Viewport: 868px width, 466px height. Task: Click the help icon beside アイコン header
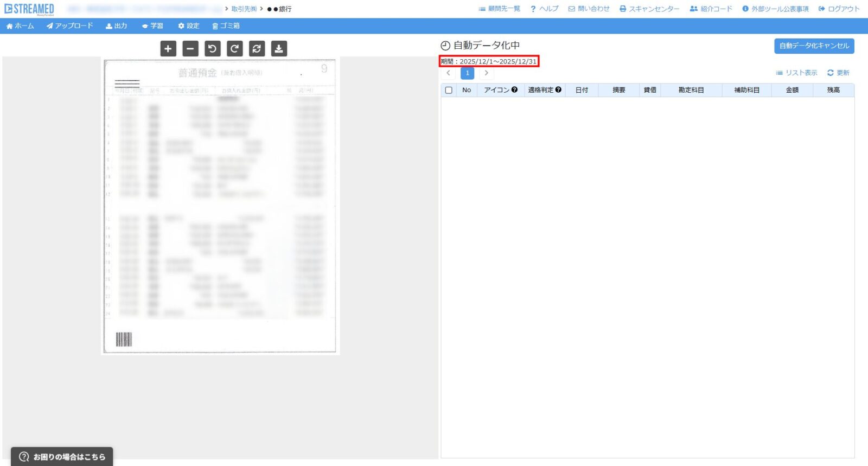[x=514, y=90]
